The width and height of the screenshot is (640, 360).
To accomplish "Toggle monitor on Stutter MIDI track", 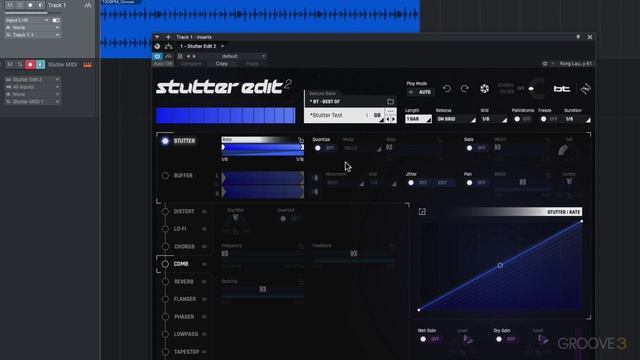I will 40,64.
